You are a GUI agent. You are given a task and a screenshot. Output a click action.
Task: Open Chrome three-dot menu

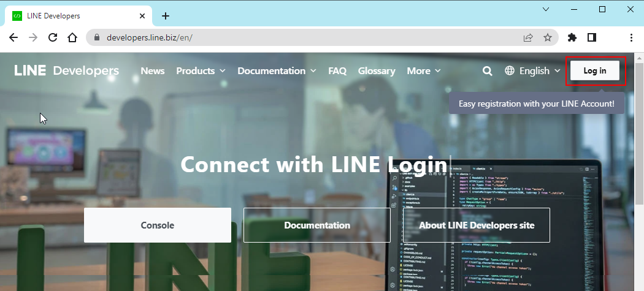[631, 37]
